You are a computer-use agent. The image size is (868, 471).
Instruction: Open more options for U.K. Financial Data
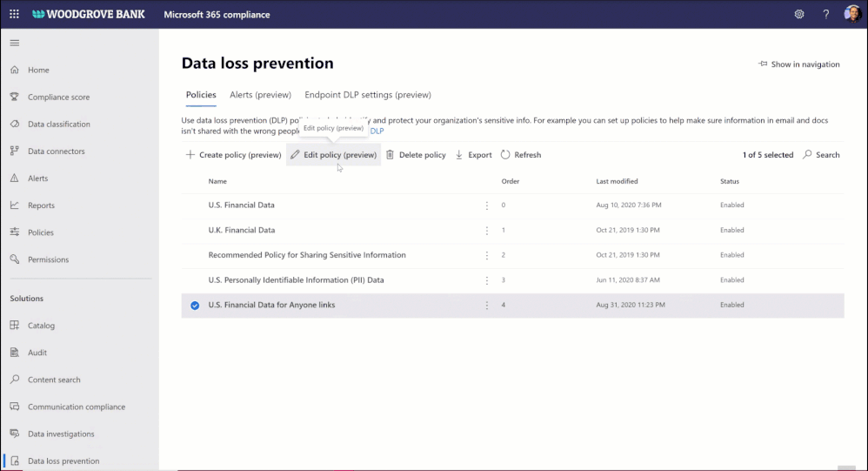click(486, 230)
